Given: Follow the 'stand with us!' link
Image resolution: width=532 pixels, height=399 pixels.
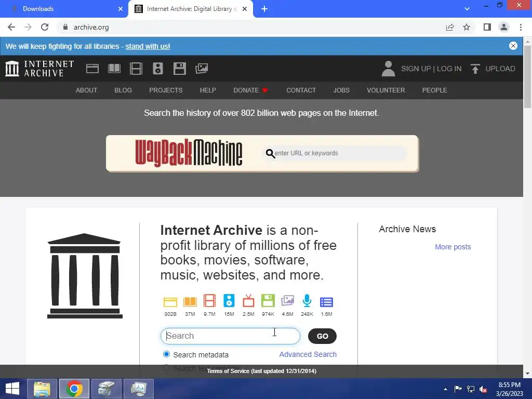Looking at the screenshot, I should (x=148, y=46).
